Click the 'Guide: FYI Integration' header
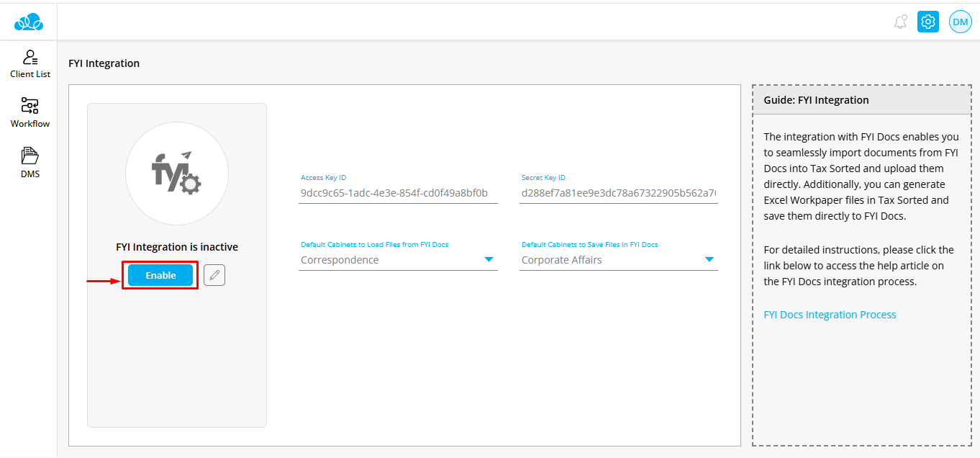The width and height of the screenshot is (980, 458). pyautogui.click(x=816, y=100)
